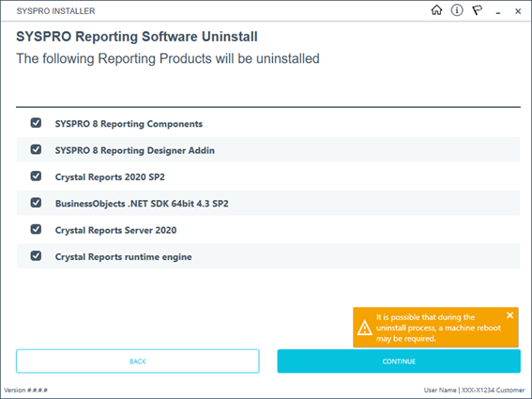Toggle Crystal Reports Server 2020 checkbox

click(x=36, y=229)
